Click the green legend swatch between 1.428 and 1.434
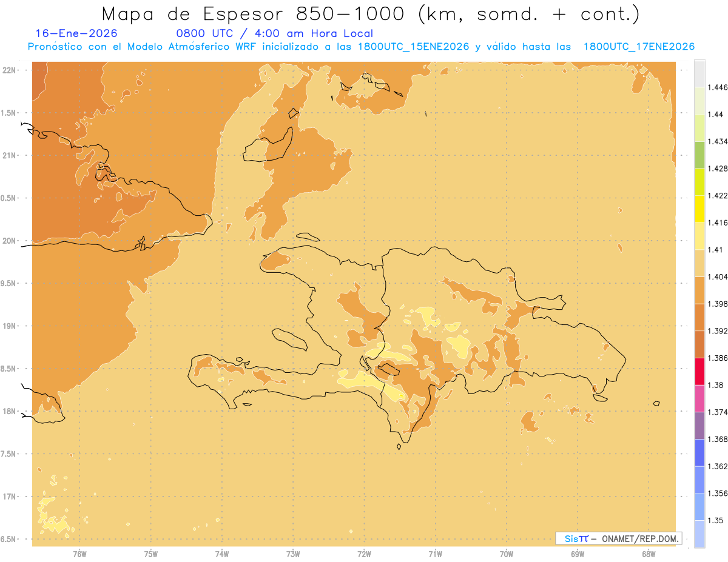Image resolution: width=728 pixels, height=562 pixels. tap(699, 155)
